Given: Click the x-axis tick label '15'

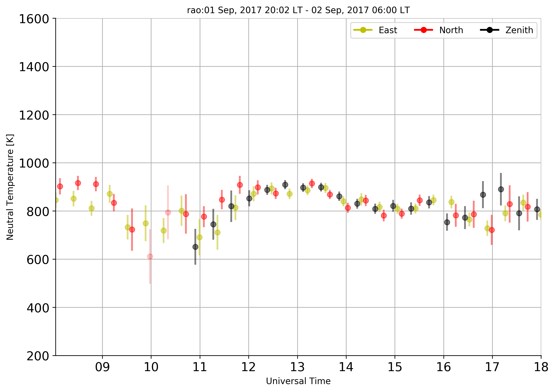Looking at the screenshot, I should (x=395, y=367).
